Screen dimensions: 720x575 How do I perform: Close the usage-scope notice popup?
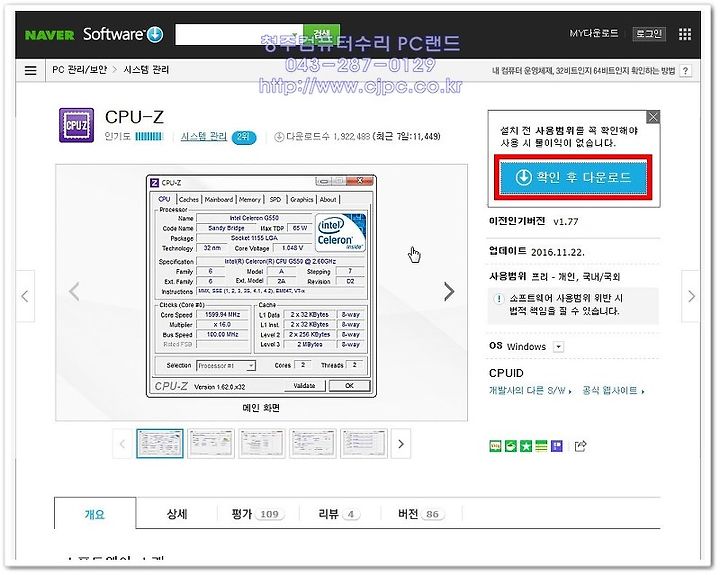point(653,117)
